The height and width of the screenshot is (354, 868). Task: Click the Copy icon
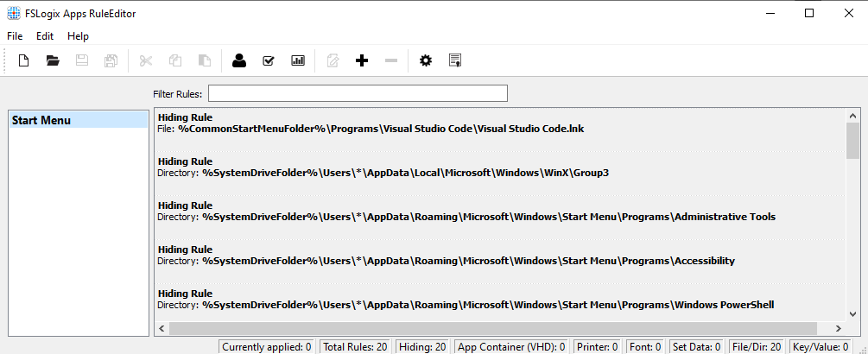pyautogui.click(x=175, y=60)
